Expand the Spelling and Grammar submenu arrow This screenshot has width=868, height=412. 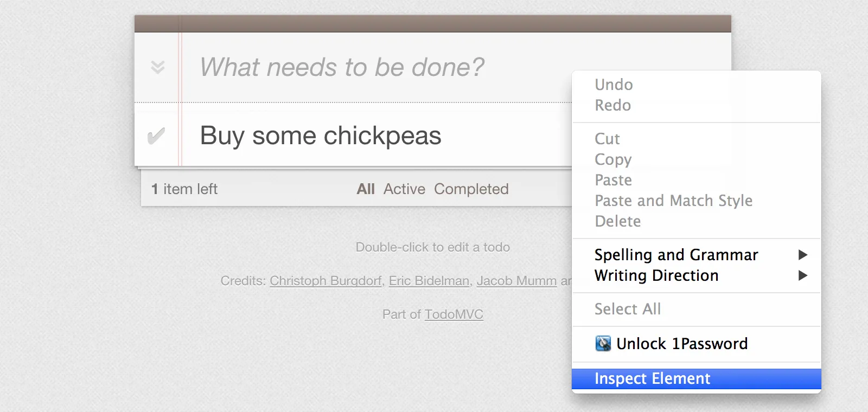803,255
